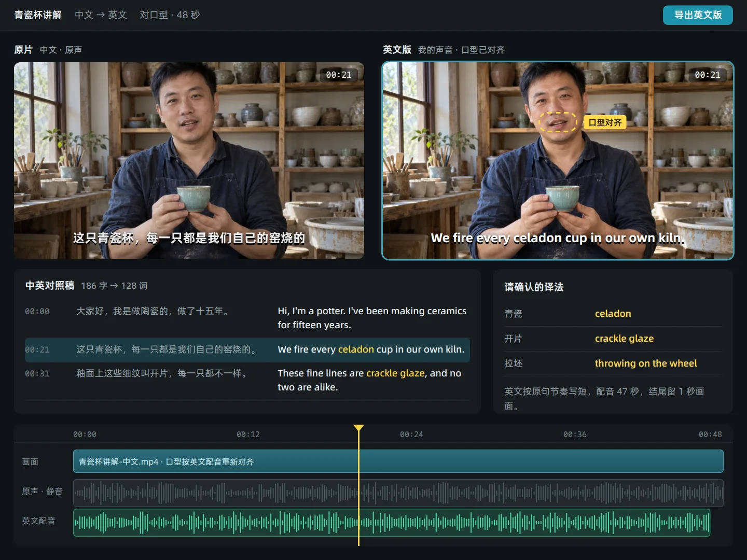Click the yellow playhead marker on the timeline
Viewport: 747px width, 560px height.
[358, 428]
